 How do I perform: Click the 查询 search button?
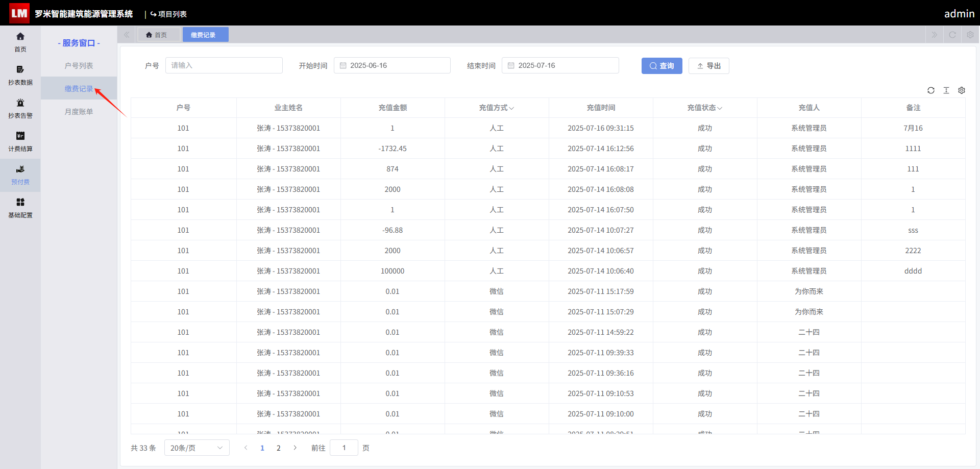pos(661,66)
